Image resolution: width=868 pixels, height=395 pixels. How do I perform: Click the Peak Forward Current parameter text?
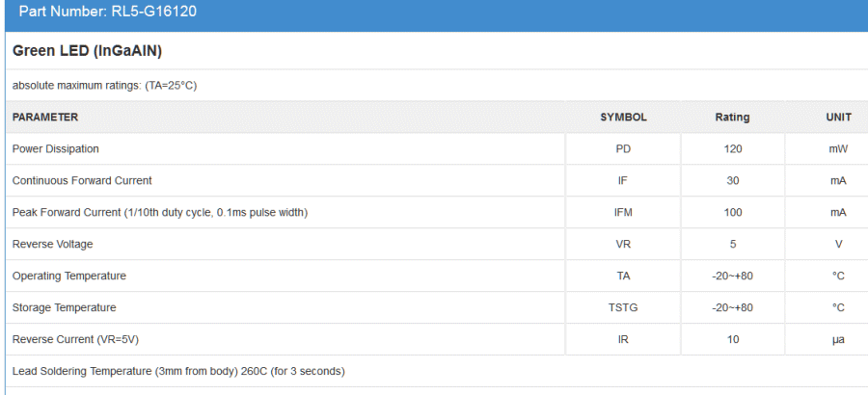tap(160, 213)
